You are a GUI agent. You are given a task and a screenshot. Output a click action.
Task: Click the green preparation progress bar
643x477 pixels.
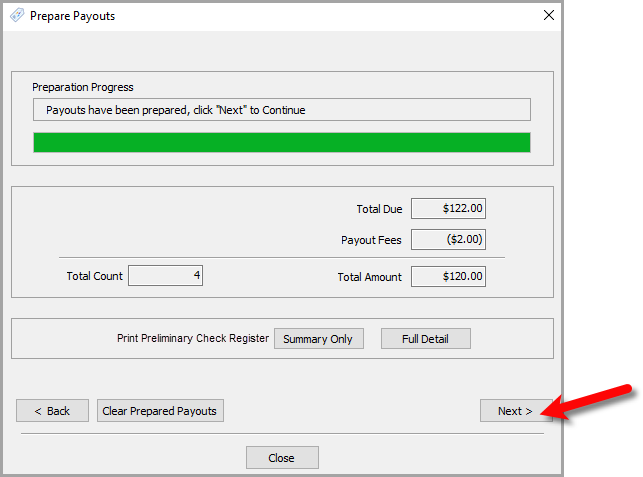pos(282,142)
